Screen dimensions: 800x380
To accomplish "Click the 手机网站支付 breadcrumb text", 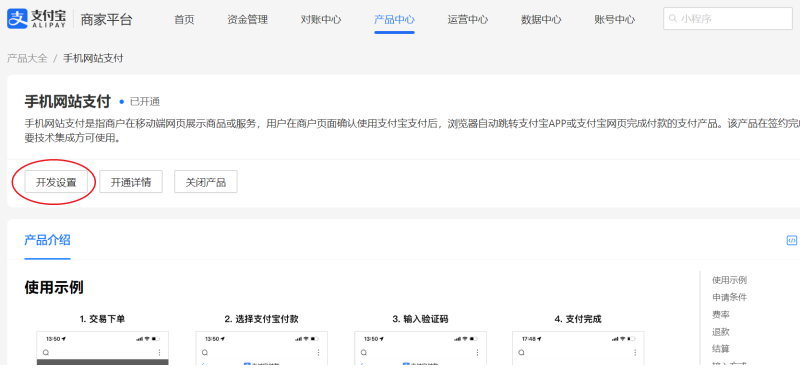I will (x=93, y=58).
